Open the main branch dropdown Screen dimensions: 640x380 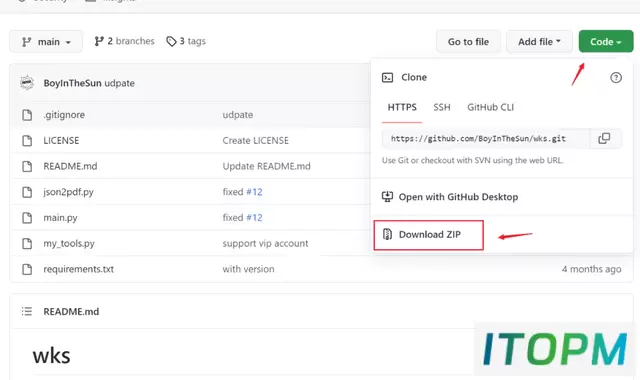pyautogui.click(x=46, y=42)
